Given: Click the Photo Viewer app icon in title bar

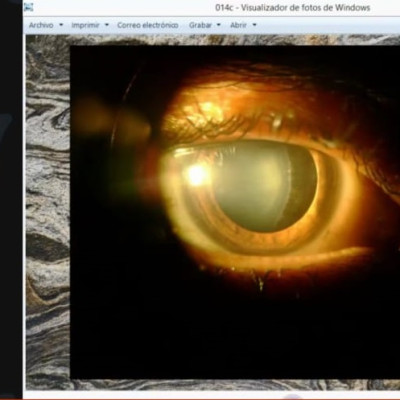Looking at the screenshot, I should pyautogui.click(x=28, y=7).
